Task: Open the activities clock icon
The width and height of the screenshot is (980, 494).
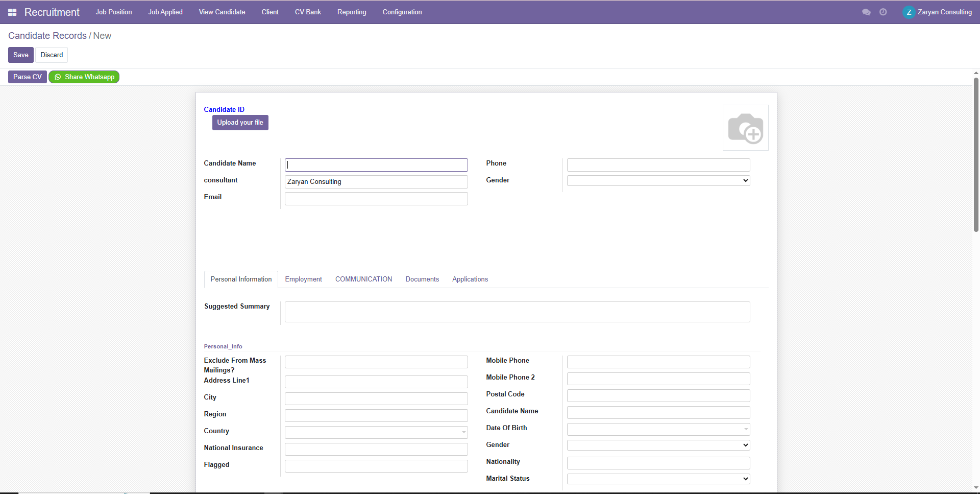Action: click(883, 12)
